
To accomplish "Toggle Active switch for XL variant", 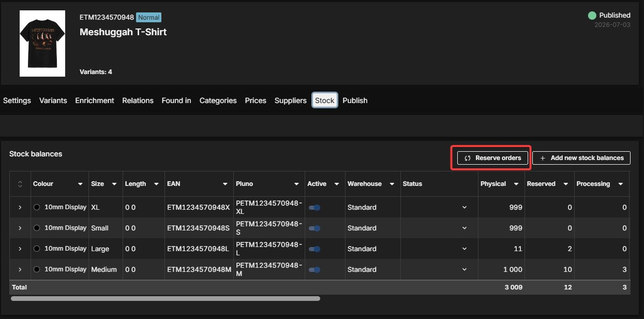I will click(314, 207).
